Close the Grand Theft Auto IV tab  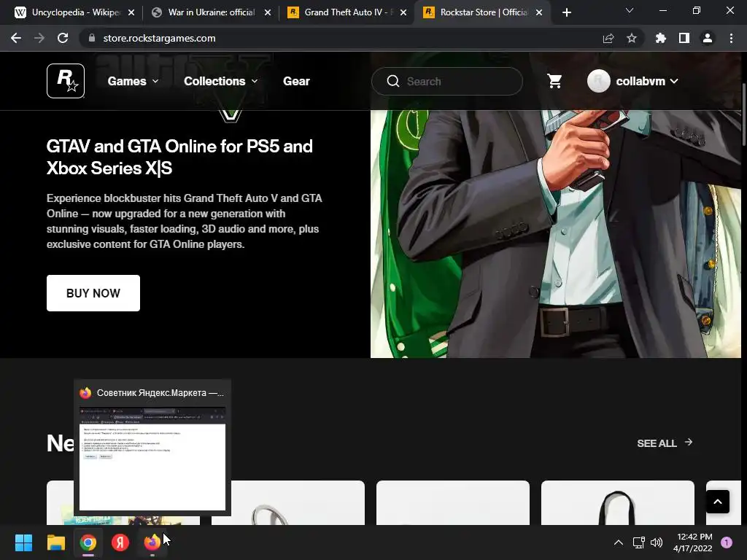pyautogui.click(x=403, y=12)
